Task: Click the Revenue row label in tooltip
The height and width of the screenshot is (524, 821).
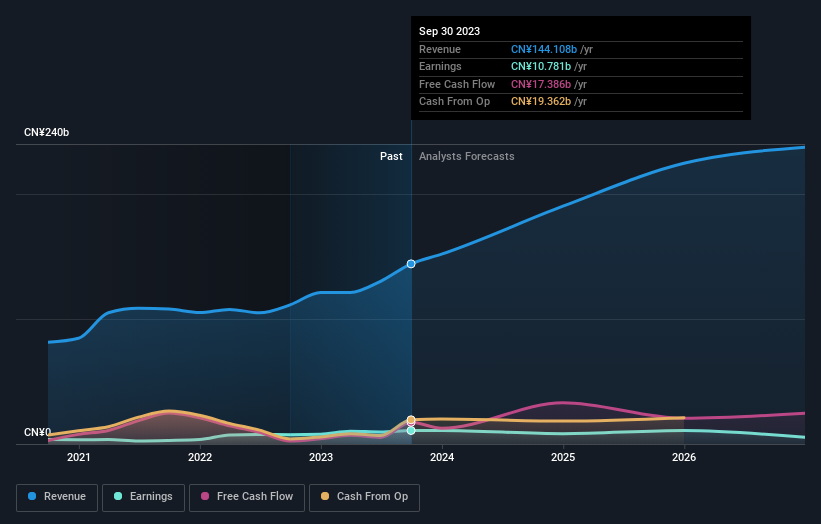Action: coord(440,49)
